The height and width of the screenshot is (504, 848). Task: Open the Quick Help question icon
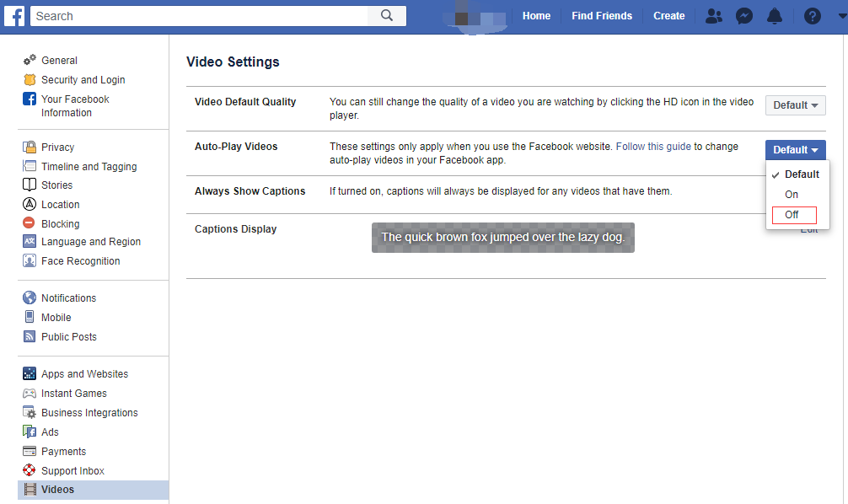pyautogui.click(x=812, y=16)
